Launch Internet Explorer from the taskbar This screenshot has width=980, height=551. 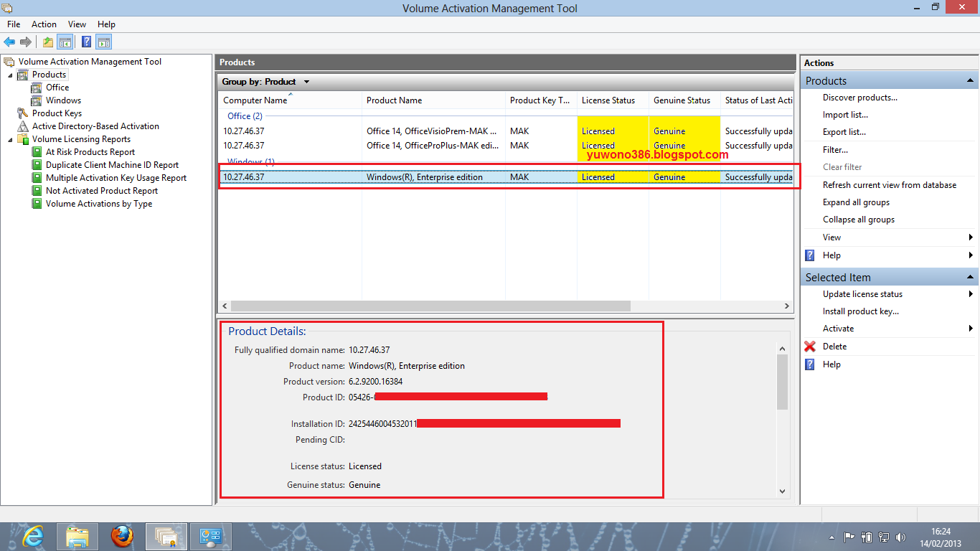pos(33,537)
